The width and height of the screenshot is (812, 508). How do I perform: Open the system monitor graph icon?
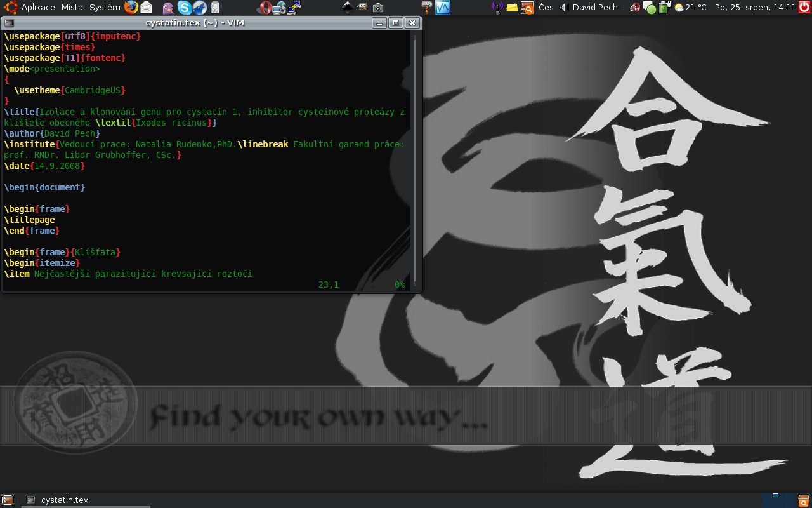coord(442,8)
